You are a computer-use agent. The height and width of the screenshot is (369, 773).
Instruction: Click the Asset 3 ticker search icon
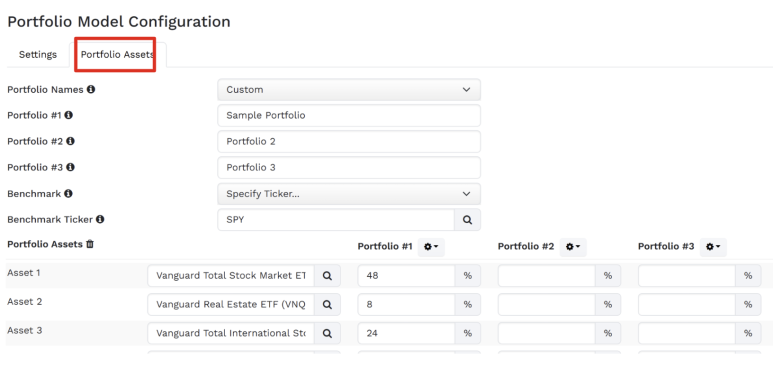tap(327, 334)
